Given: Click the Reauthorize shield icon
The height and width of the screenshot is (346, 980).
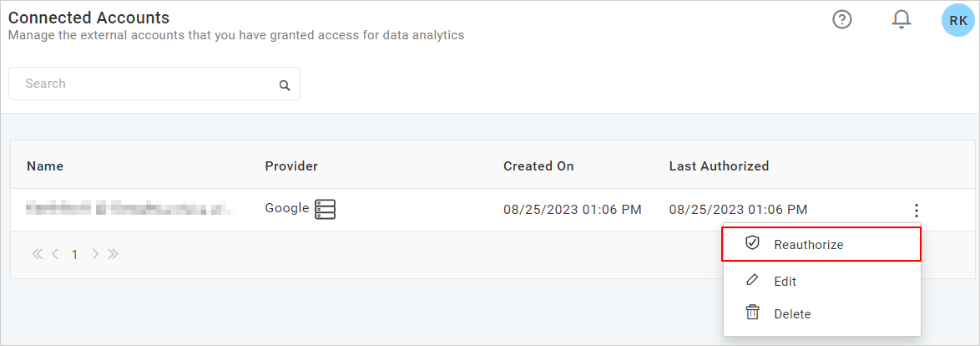Looking at the screenshot, I should (752, 243).
